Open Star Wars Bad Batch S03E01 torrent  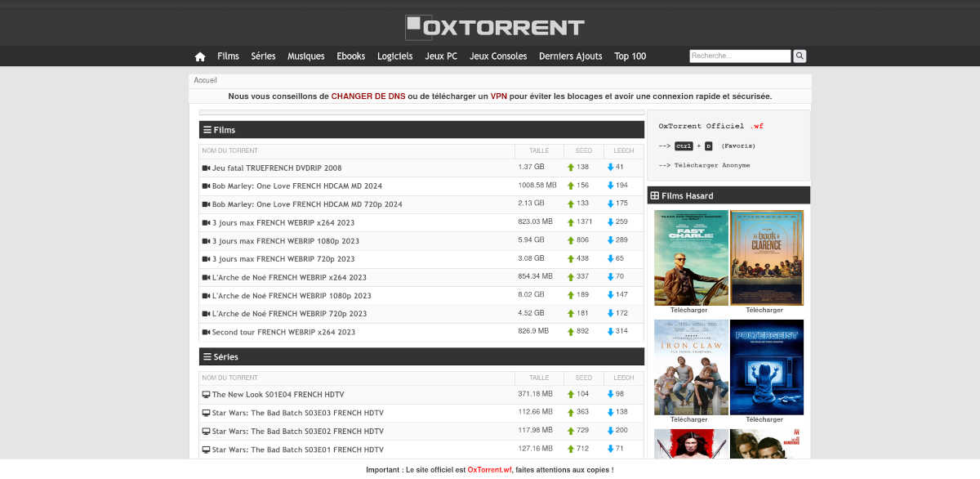(298, 450)
